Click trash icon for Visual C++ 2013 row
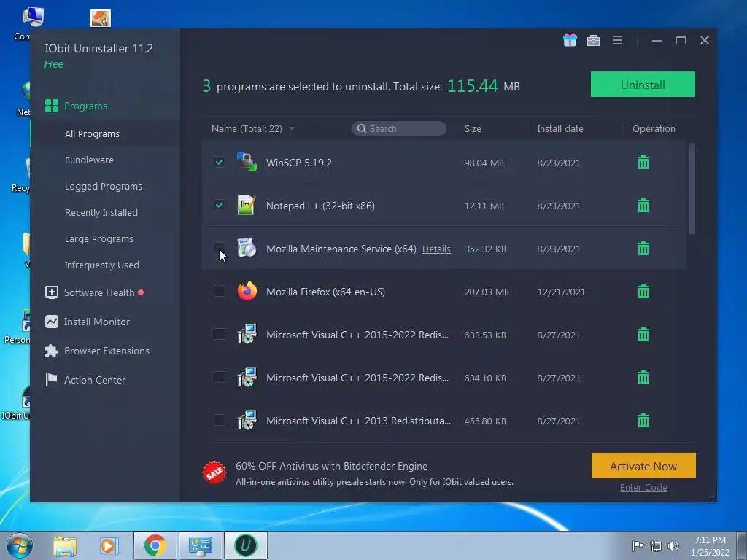This screenshot has height=560, width=747. (x=643, y=421)
